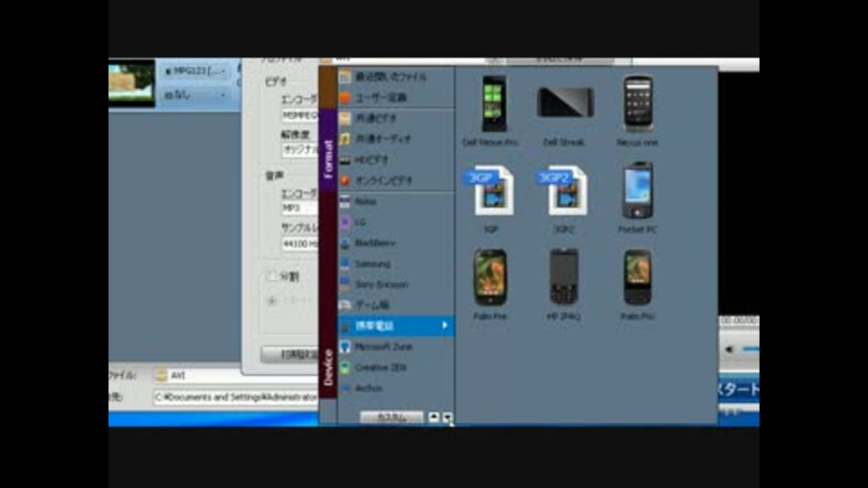This screenshot has width=868, height=488.
Task: Open the HDビデオ format category
Action: (396, 160)
